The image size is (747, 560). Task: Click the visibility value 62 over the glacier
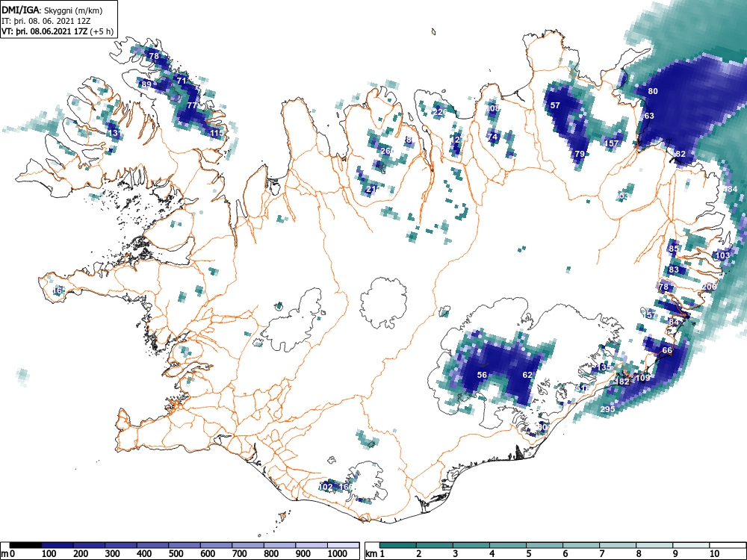pos(527,375)
